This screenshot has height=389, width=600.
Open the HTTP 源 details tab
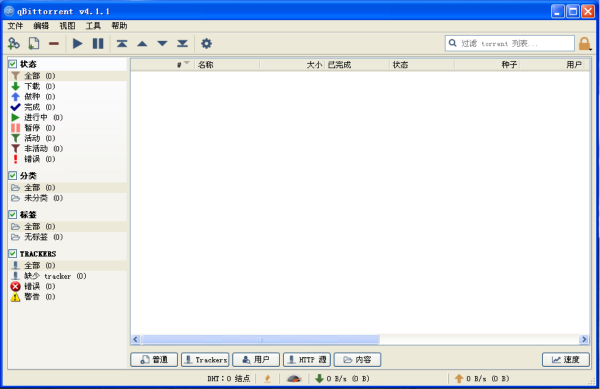click(x=307, y=360)
